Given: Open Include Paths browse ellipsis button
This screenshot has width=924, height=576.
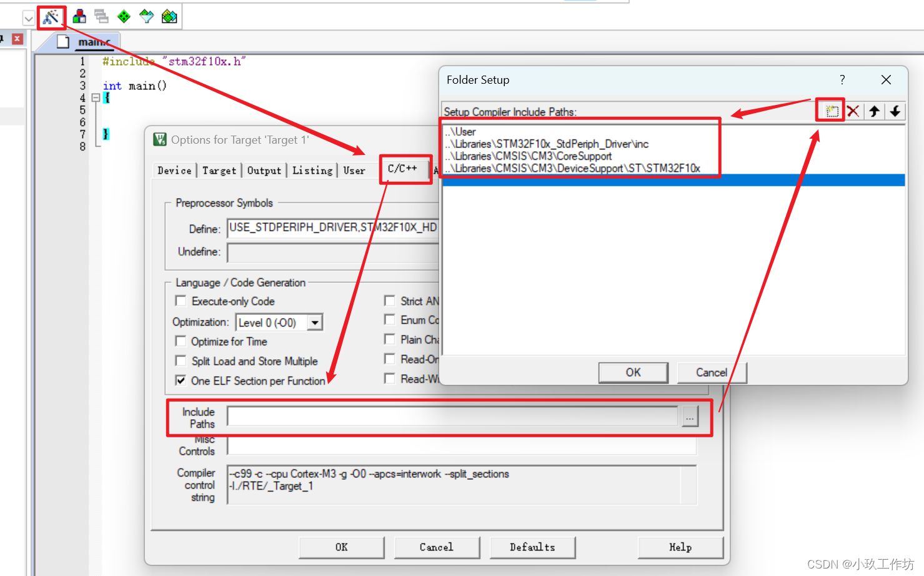Looking at the screenshot, I should coord(690,417).
